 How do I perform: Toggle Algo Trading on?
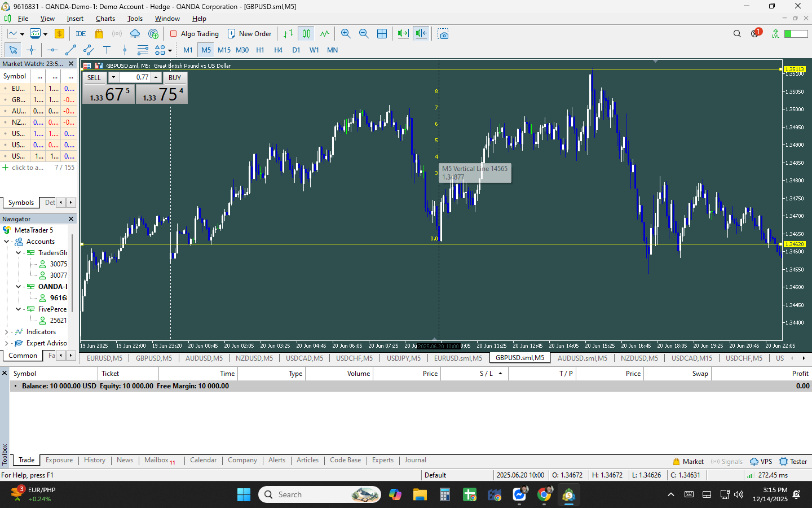point(195,34)
